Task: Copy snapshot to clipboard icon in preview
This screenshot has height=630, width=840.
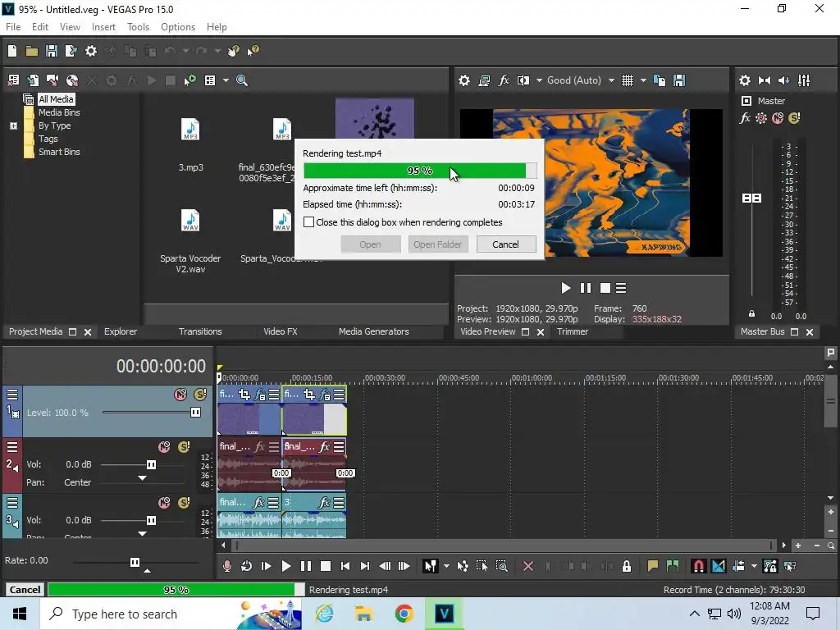Action: [x=660, y=80]
